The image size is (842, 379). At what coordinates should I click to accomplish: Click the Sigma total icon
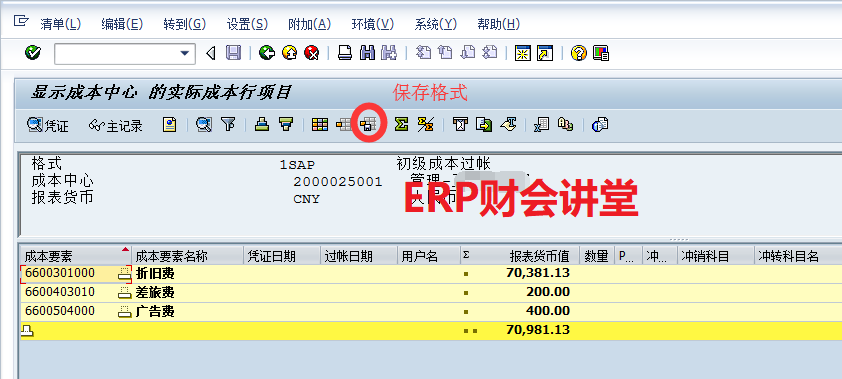(401, 125)
